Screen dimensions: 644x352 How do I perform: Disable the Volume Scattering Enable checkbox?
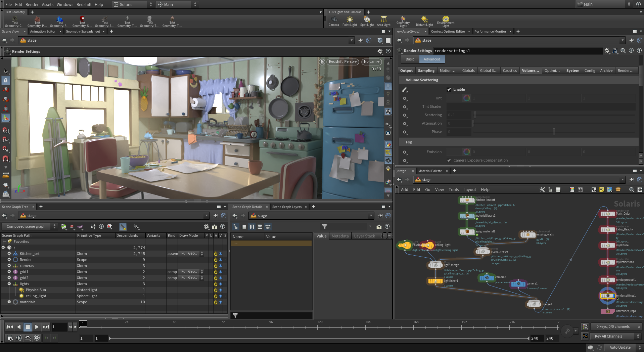[x=449, y=90]
